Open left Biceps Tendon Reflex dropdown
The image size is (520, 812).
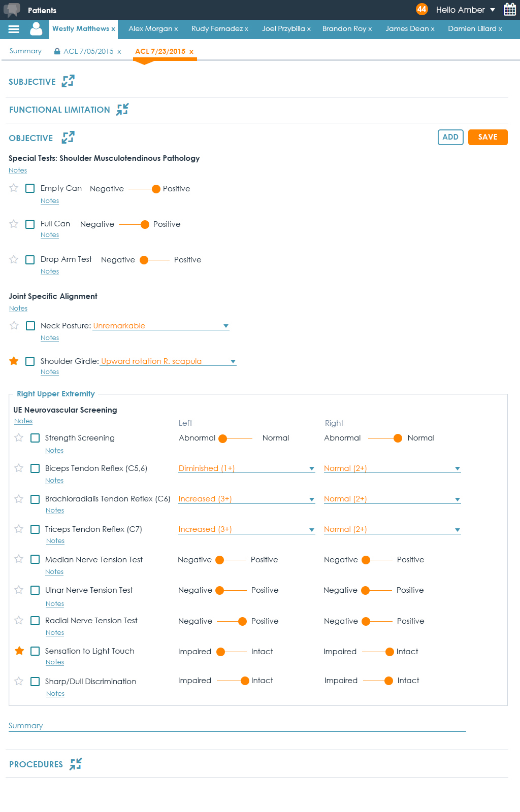coord(247,468)
